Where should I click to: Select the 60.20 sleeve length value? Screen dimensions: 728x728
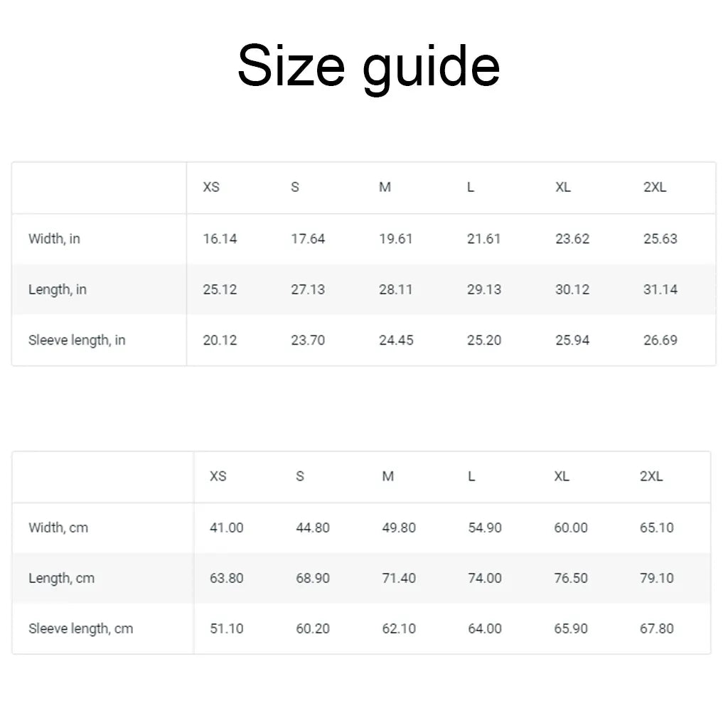[x=313, y=628]
